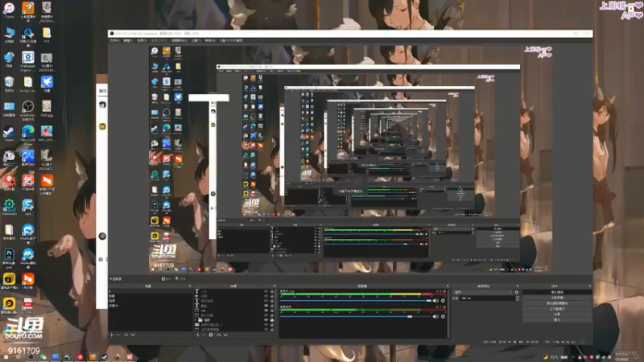Pop out the Sources dock using its header icon

point(275,286)
